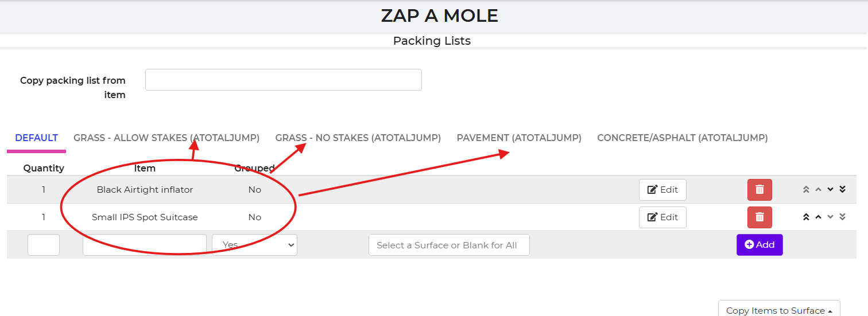Click the Copy packing list from item field
Screen dimensions: 868x316
coord(284,80)
